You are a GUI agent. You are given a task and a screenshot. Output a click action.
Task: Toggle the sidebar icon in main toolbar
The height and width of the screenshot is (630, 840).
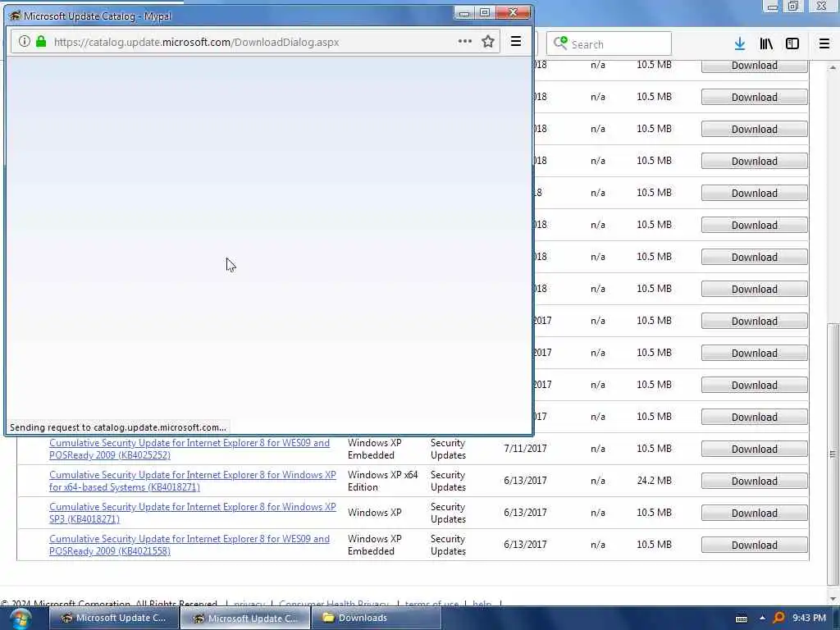coord(792,44)
